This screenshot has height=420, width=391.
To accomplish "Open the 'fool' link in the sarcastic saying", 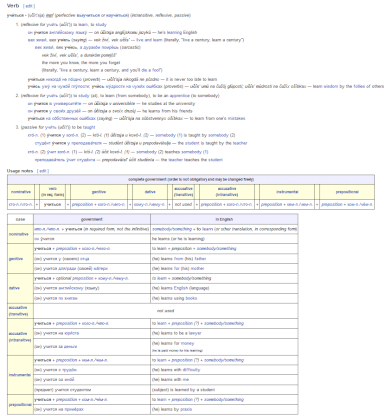I will click(157, 70).
